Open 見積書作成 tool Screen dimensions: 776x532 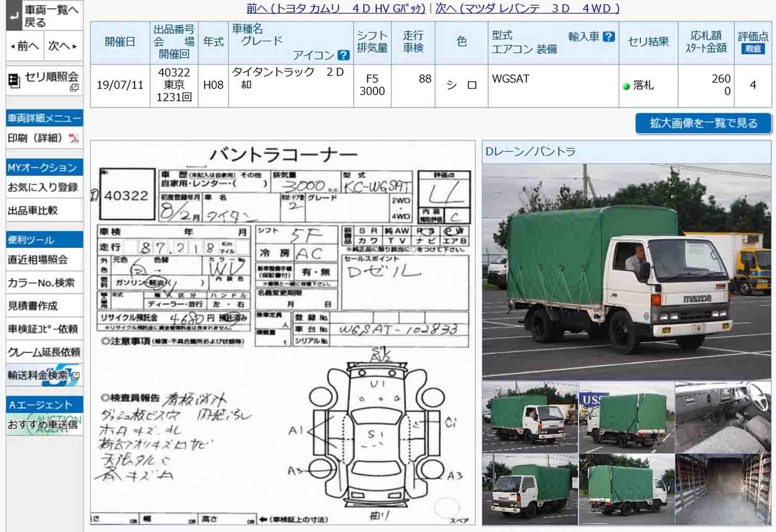(x=33, y=306)
